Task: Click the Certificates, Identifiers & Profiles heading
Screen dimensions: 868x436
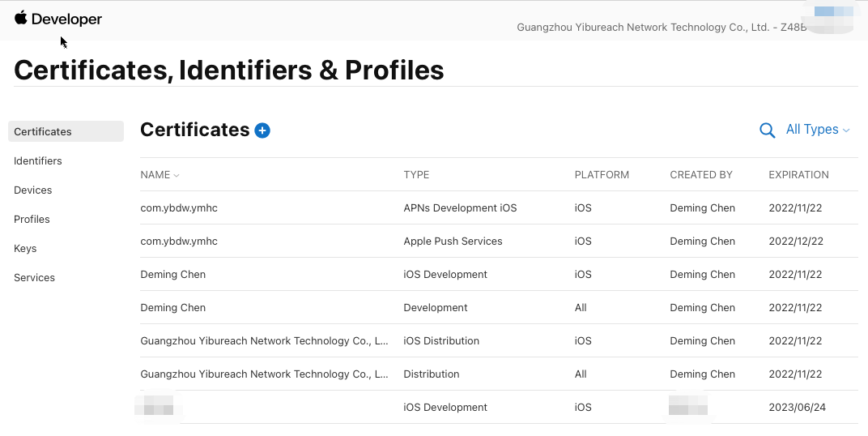Action: pyautogui.click(x=229, y=71)
